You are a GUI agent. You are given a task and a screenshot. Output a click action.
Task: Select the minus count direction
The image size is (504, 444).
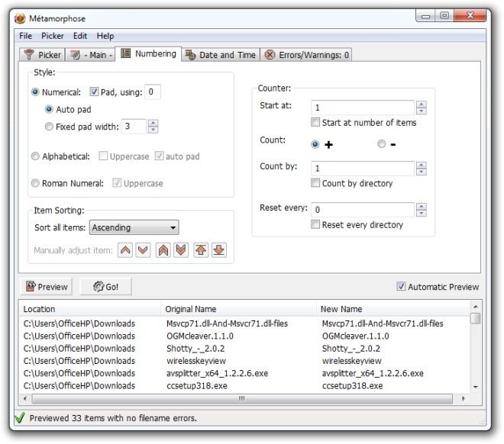coord(381,144)
